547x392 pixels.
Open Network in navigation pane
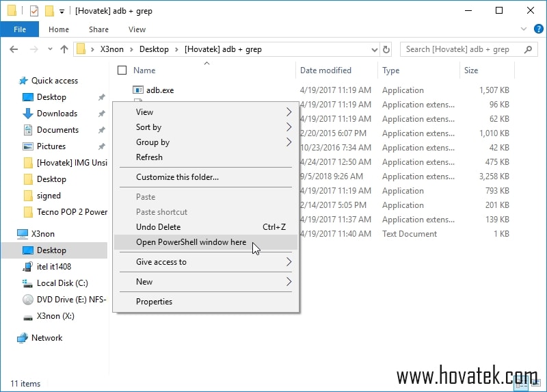46,338
